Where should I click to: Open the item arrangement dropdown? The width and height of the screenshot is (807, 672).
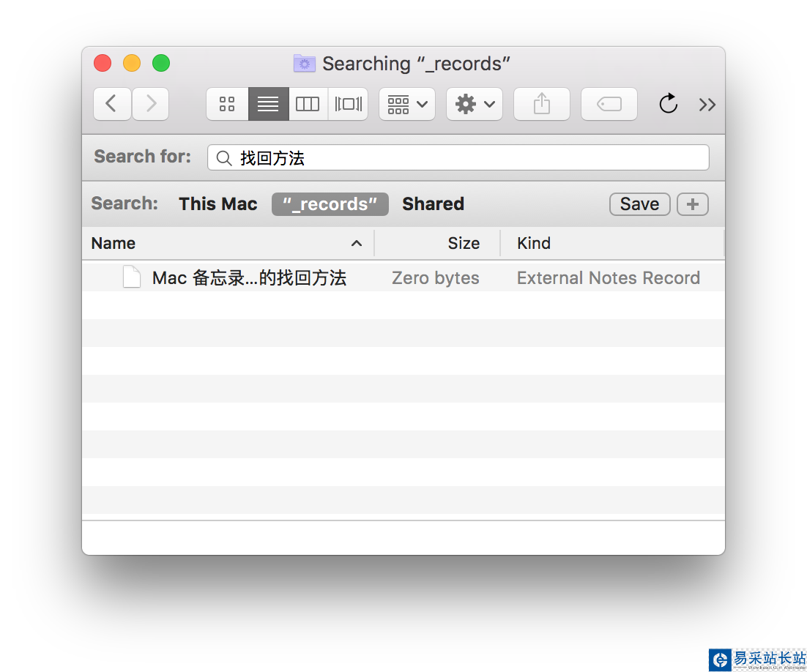pos(407,104)
